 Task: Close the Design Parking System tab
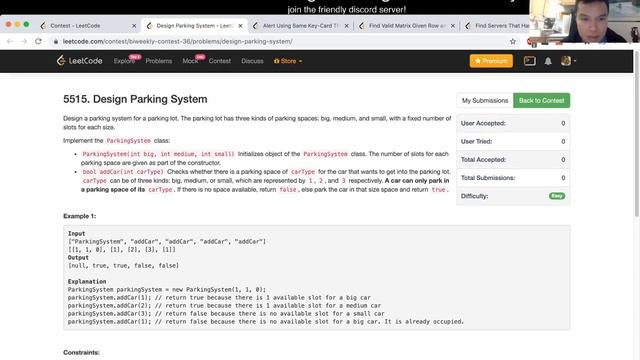point(240,26)
